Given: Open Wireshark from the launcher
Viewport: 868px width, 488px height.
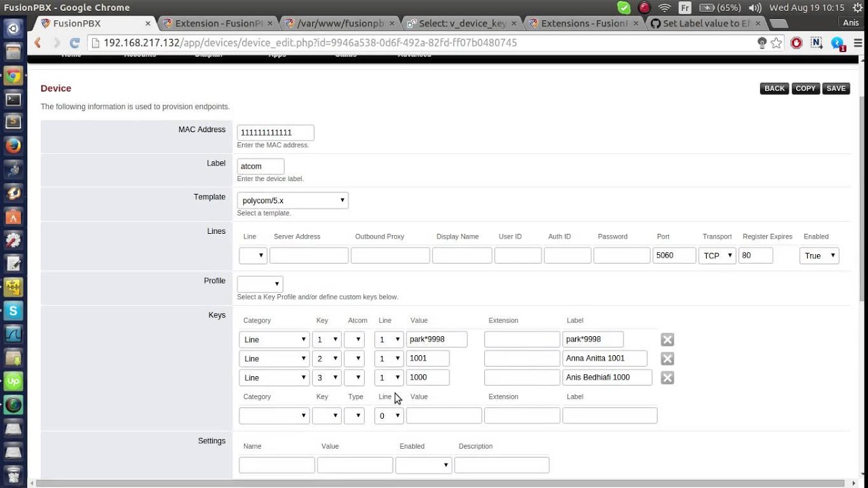Looking at the screenshot, I should (x=13, y=334).
